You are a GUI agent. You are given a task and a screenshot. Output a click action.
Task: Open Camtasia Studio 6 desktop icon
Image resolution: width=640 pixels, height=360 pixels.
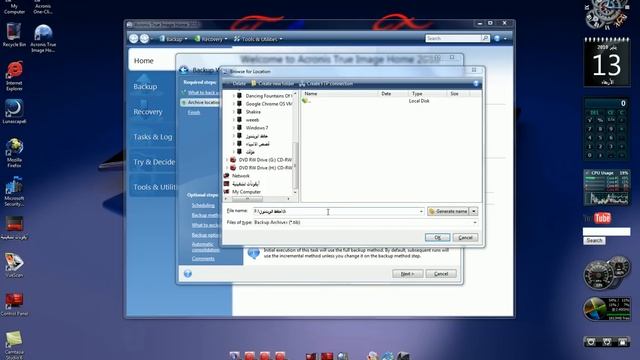(x=14, y=345)
